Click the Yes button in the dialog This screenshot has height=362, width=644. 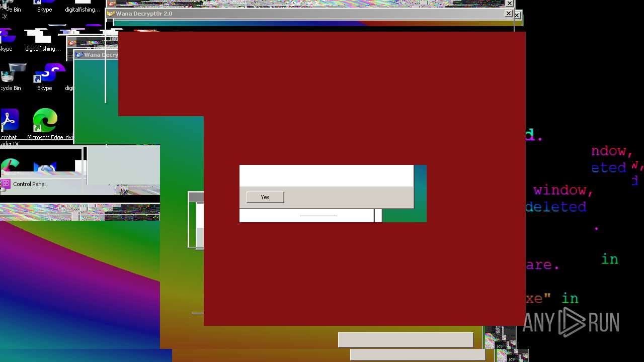pyautogui.click(x=265, y=197)
